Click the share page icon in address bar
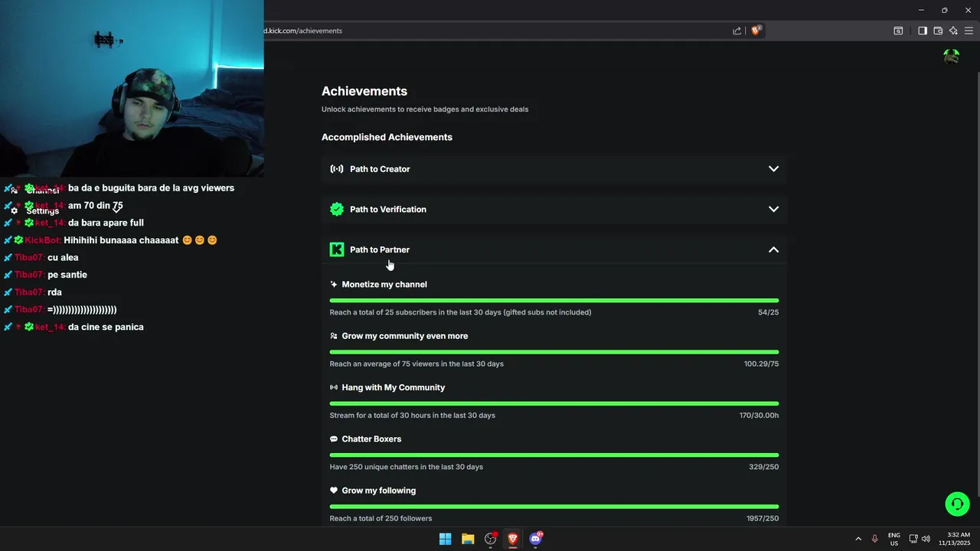 coord(737,31)
